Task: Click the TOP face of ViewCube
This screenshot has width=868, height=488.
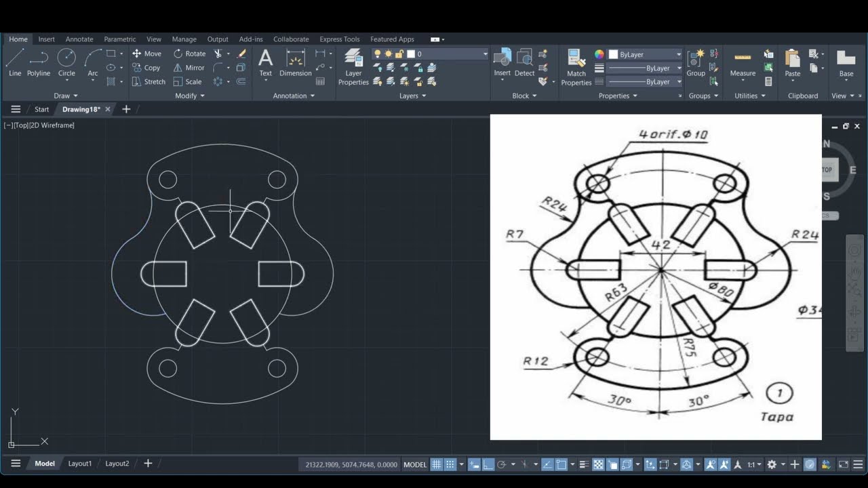Action: coord(827,169)
